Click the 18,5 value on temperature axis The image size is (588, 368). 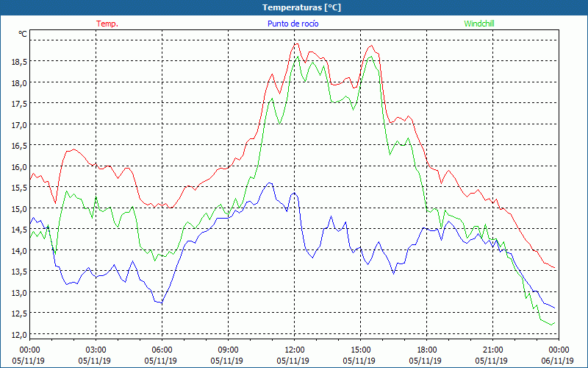[19, 62]
